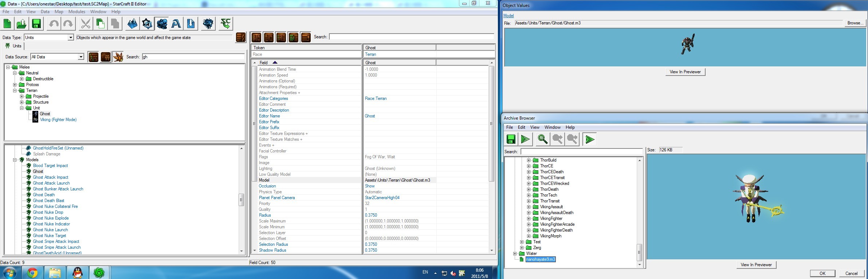Click View In Previewer in Archive Browser
Image resolution: width=868 pixels, height=279 pixels.
click(x=756, y=265)
